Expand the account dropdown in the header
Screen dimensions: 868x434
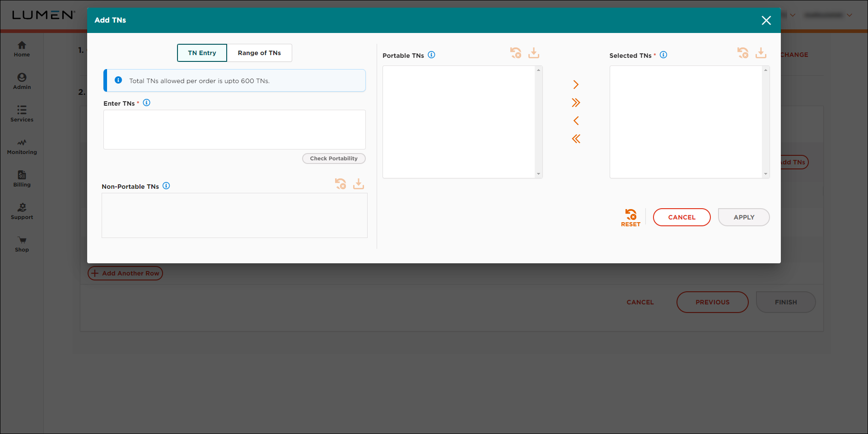click(829, 15)
